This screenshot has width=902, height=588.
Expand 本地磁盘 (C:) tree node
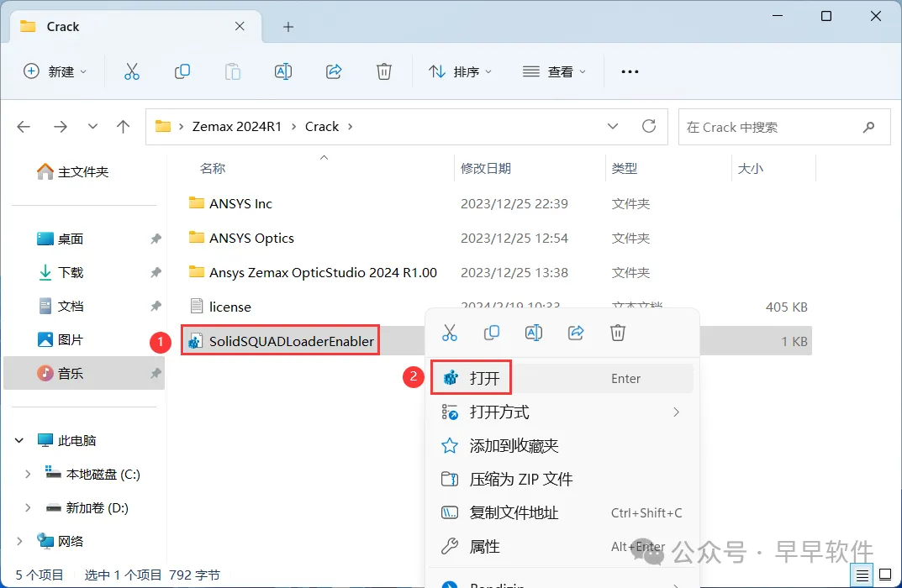28,475
